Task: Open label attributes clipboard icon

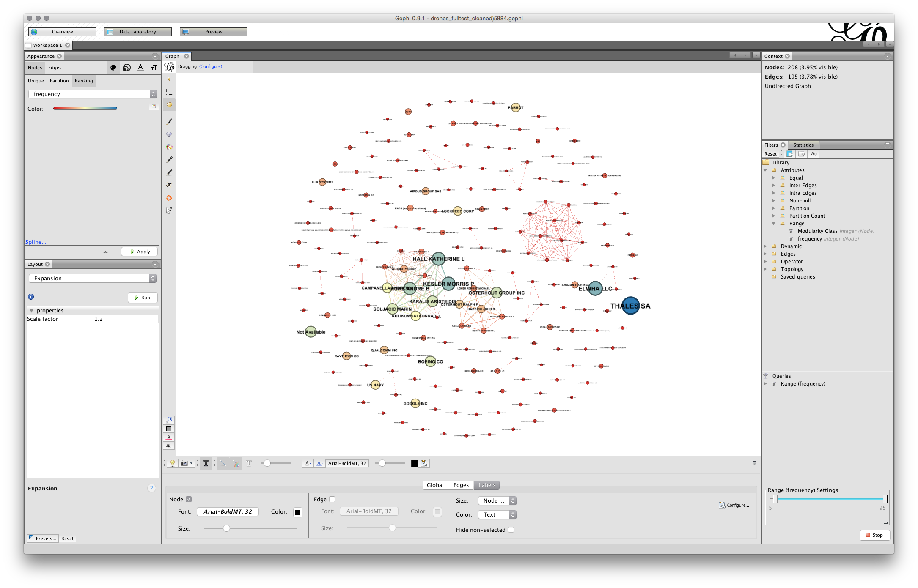Action: coord(424,463)
